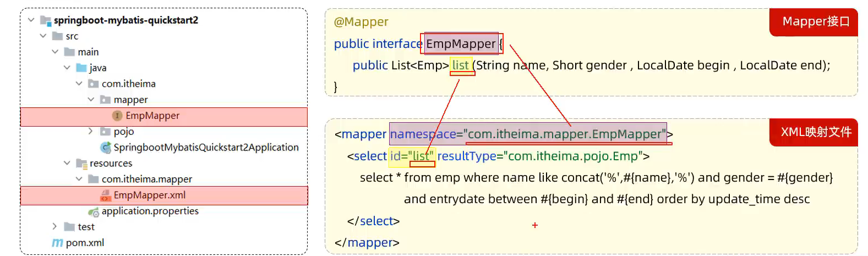Collapse the resources folder arrow
The height and width of the screenshot is (256, 868).
(67, 163)
